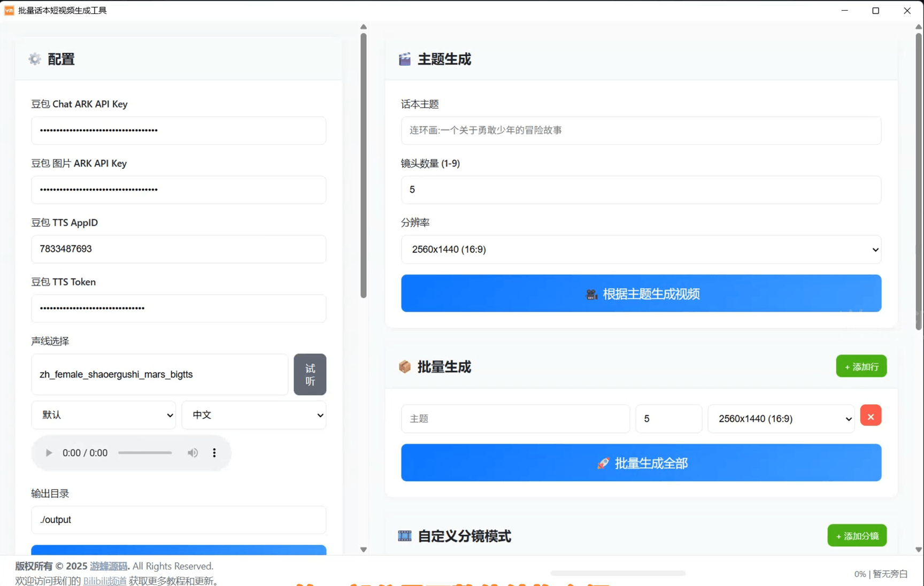Click 批量生成全部 button
This screenshot has height=586, width=924.
coord(641,463)
